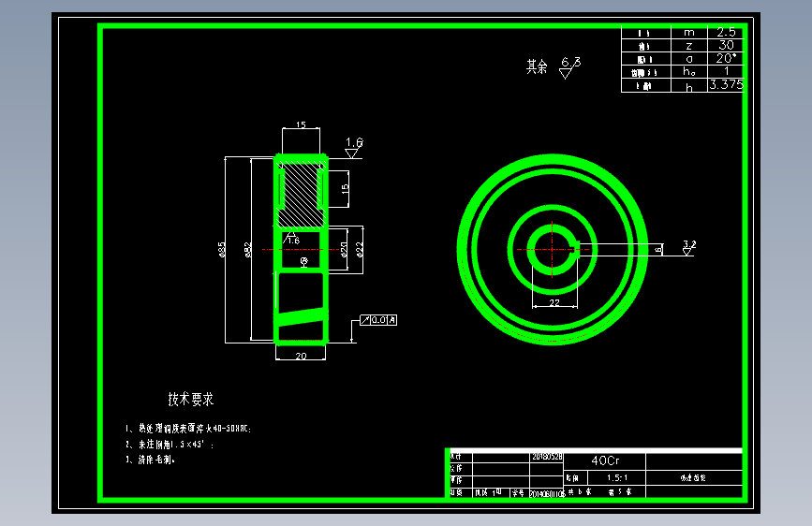Select the pressure angle 20° cell
Viewport: 812px width, 526px height.
726,58
